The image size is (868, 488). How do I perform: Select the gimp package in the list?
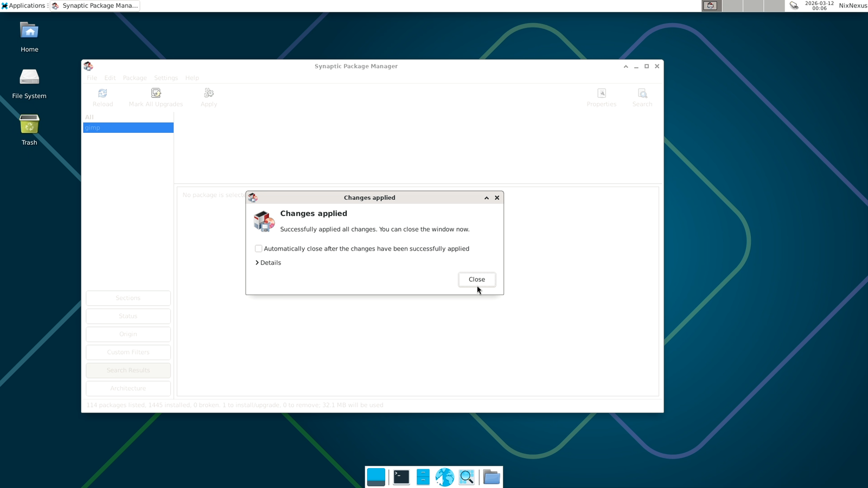pyautogui.click(x=127, y=127)
